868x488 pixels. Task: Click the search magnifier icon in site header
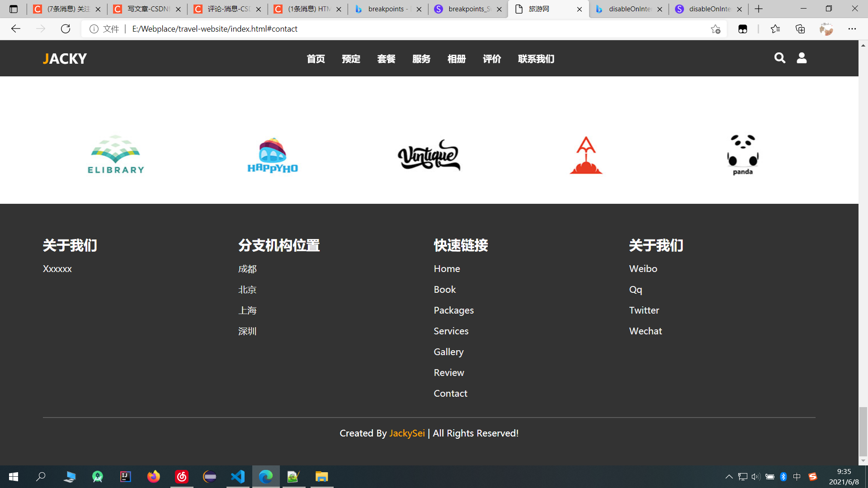[x=779, y=58]
